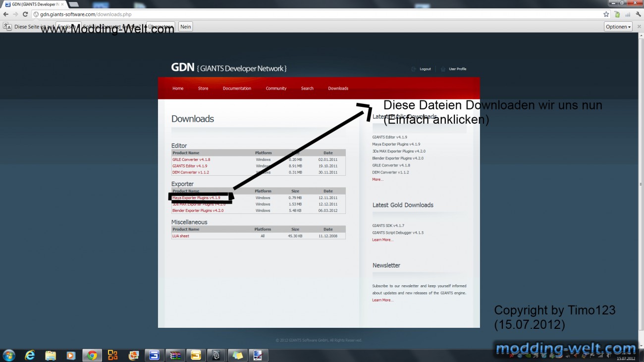Click the user icon beside User Profile
This screenshot has width=644, height=362.
[x=443, y=69]
